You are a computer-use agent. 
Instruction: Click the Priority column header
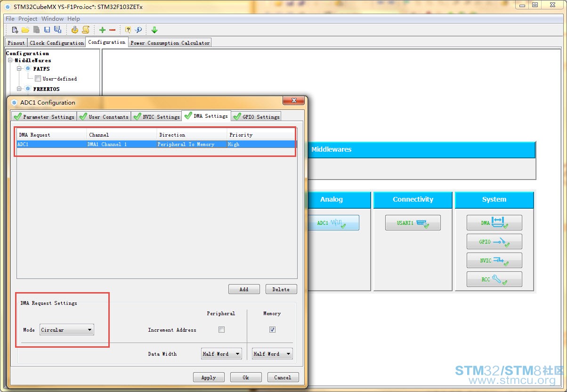click(x=262, y=135)
